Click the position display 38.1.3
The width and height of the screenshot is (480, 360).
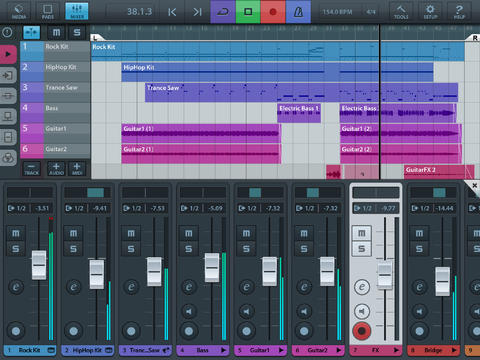pos(139,12)
